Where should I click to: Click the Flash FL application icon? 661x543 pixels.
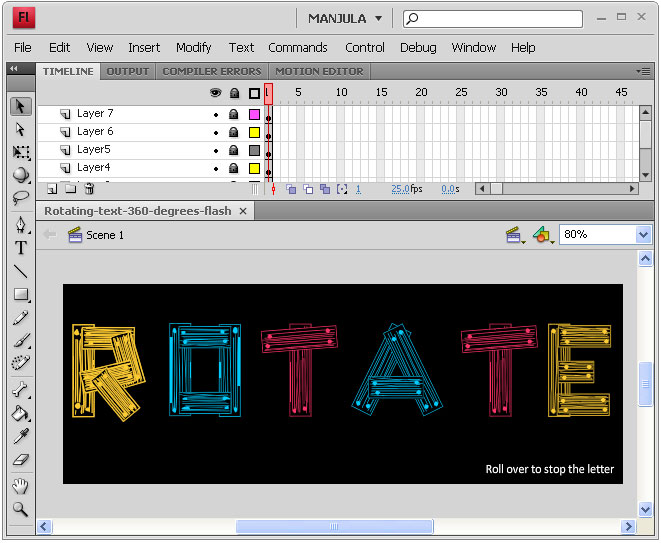click(x=24, y=18)
